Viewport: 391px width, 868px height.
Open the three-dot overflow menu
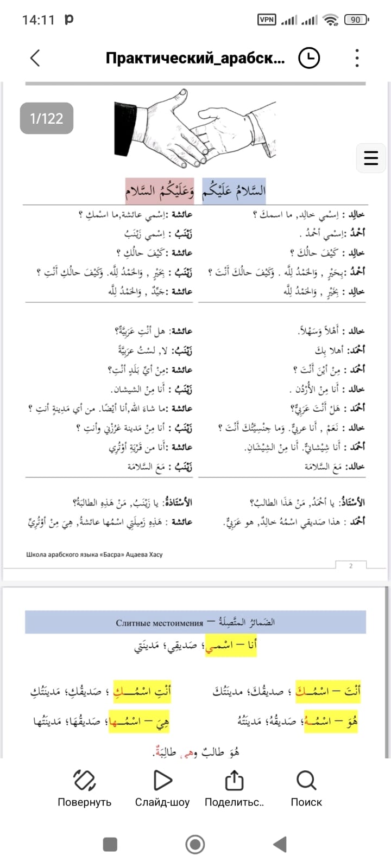(357, 58)
